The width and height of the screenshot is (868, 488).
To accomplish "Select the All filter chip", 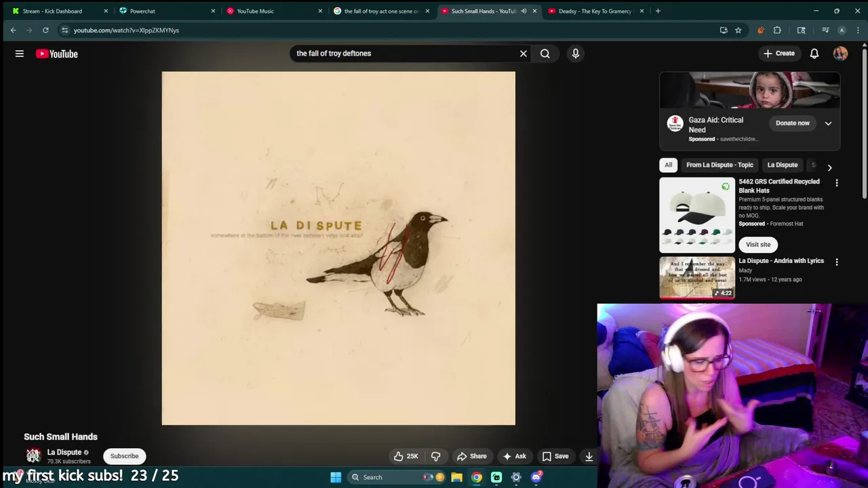I will [668, 165].
